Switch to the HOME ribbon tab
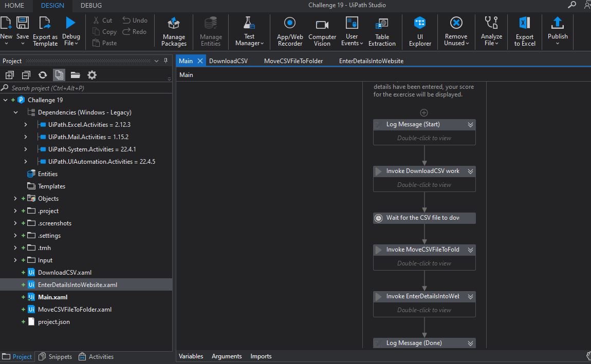591x364 pixels. coord(14,5)
